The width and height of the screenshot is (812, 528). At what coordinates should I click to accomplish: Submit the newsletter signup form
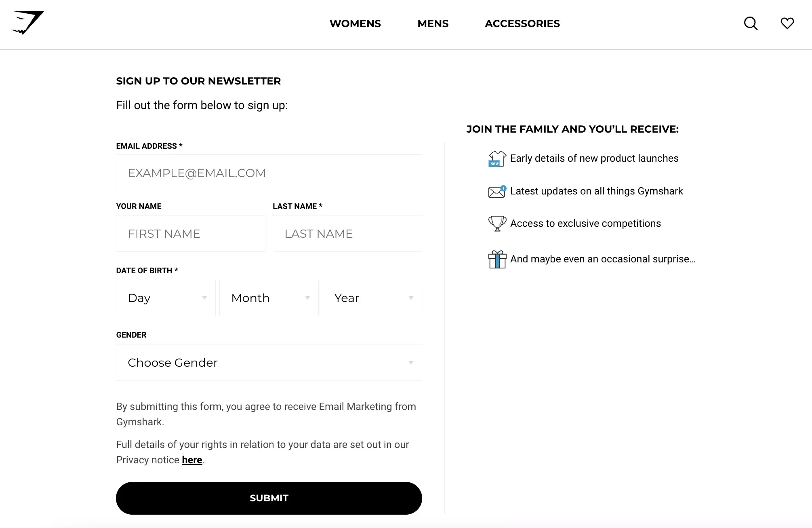(269, 498)
